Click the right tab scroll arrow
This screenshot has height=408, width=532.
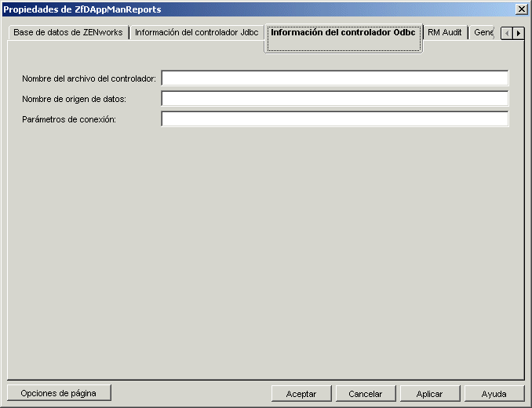(519, 33)
